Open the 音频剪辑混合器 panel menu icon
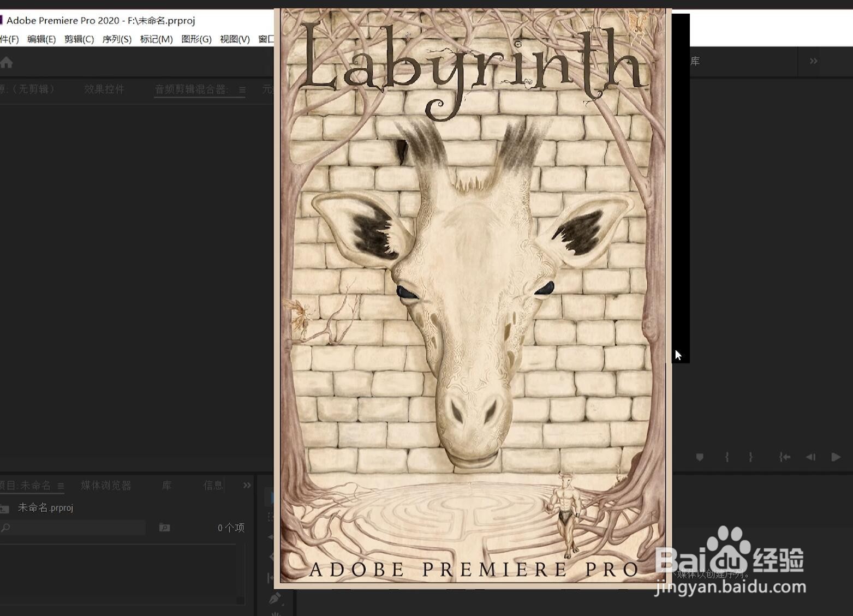This screenshot has height=616, width=853. 242,90
